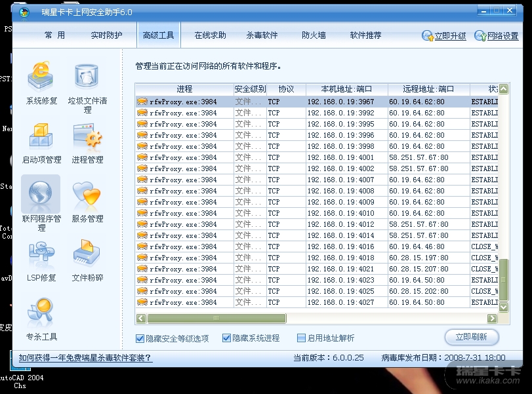Open link 如何获得一年免费瑞星杀毒软件套装
Image resolution: width=532 pixels, height=394 pixels.
[85, 358]
